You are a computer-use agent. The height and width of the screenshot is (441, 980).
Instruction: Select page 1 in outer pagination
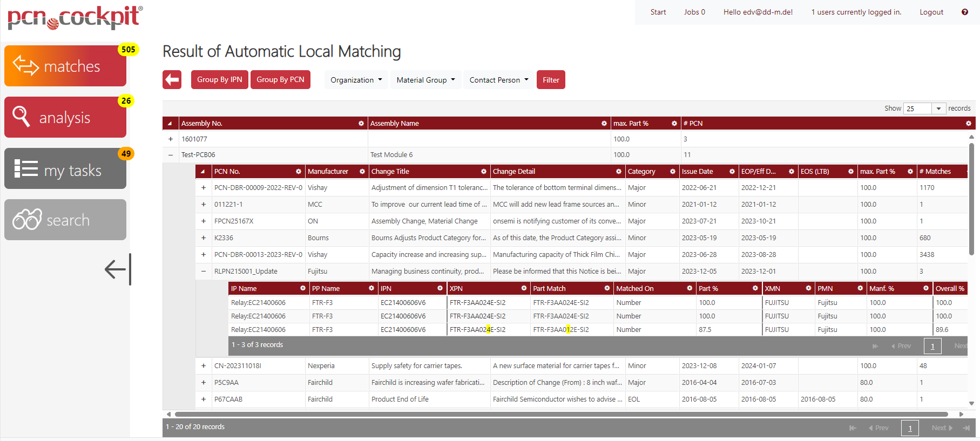910,428
